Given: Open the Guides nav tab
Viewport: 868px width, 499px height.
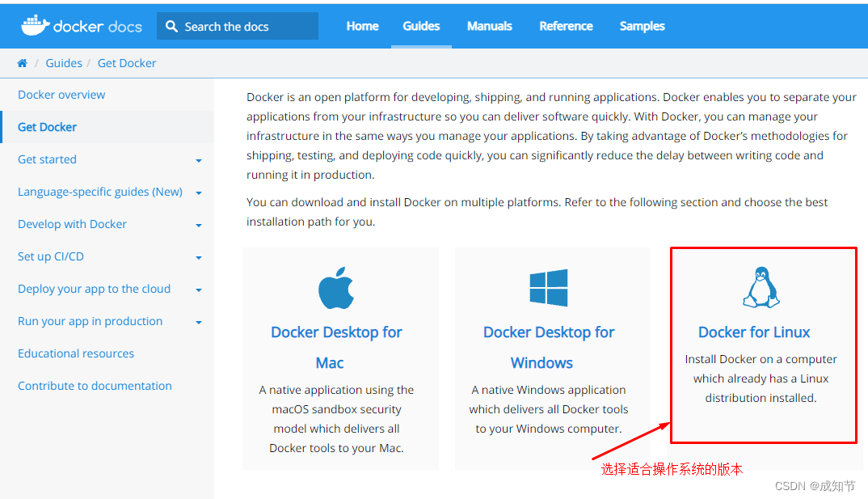Looking at the screenshot, I should point(421,26).
